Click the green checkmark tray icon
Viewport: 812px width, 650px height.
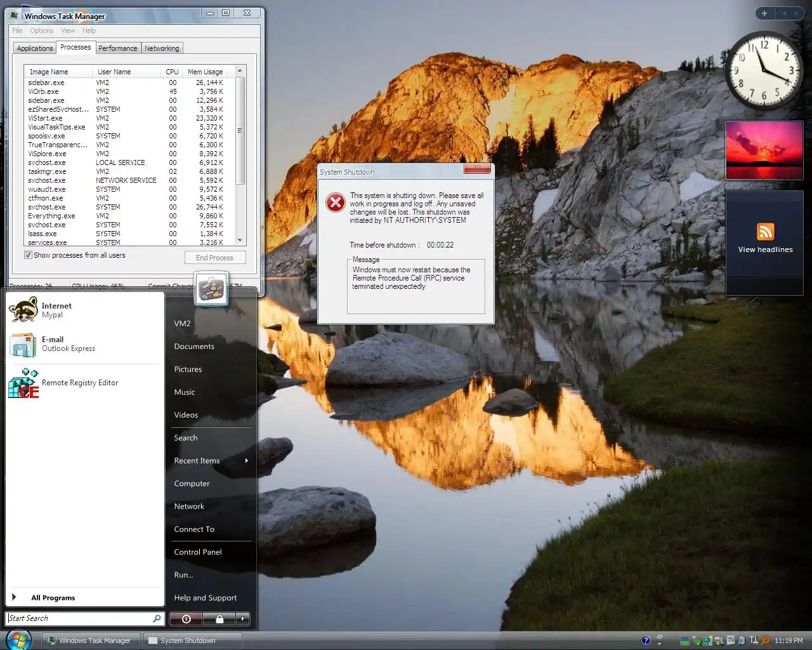pyautogui.click(x=696, y=640)
